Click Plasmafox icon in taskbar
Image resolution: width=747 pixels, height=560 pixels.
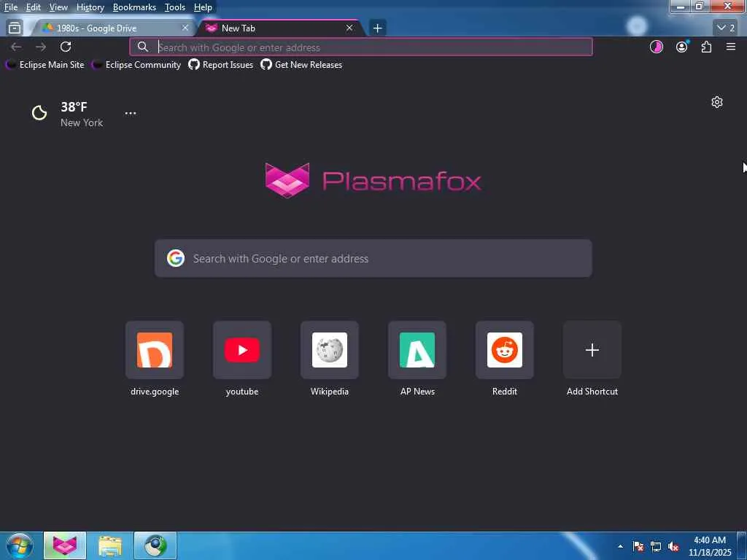click(x=65, y=545)
